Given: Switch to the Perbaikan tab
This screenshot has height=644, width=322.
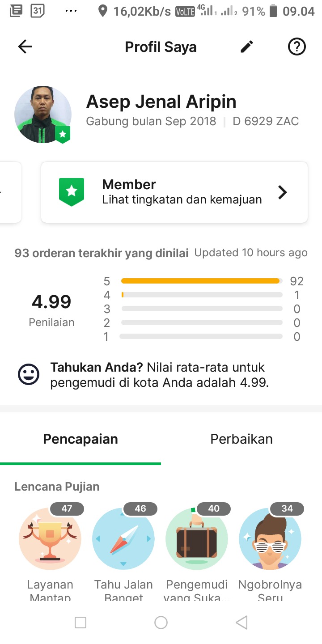Looking at the screenshot, I should pyautogui.click(x=241, y=439).
